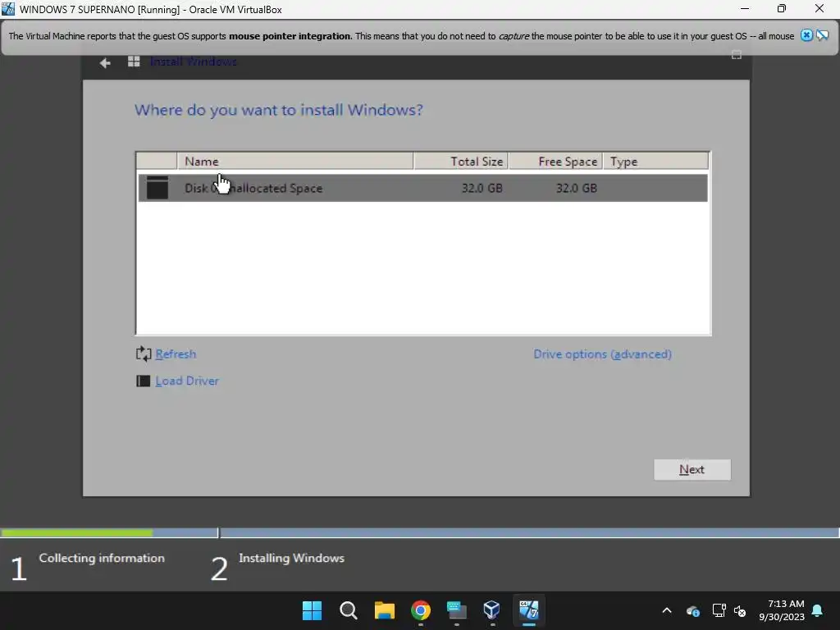The height and width of the screenshot is (630, 840).
Task: Click the cloud sync tray icon
Action: point(692,610)
